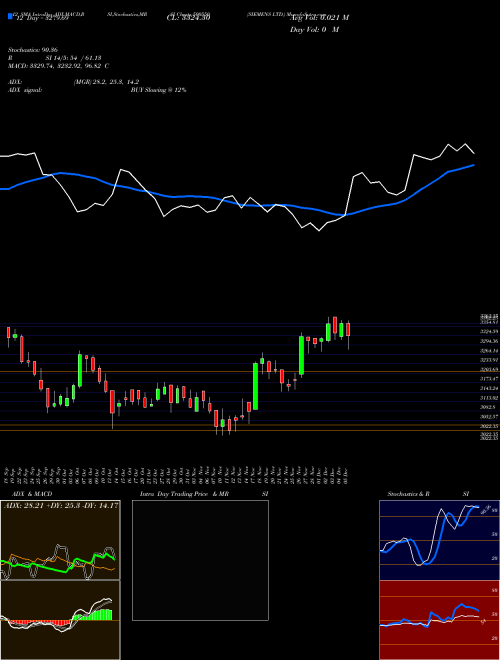This screenshot has width=500, height=660.
Task: Click the ADX (MGR) 28.2, 25.3, 14.2 values
Action: [106, 82]
